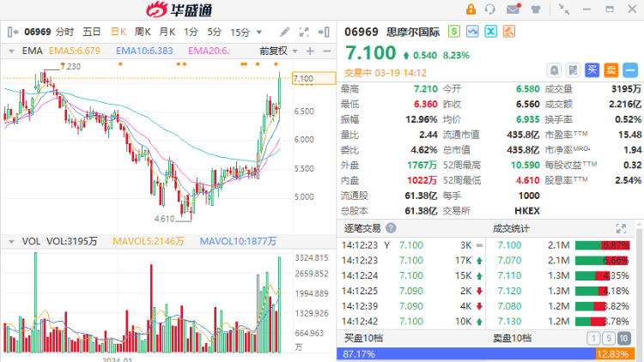Screen dimensions: 644x362
Task: Select the 14:12:25 trade row
Action: pos(411,291)
